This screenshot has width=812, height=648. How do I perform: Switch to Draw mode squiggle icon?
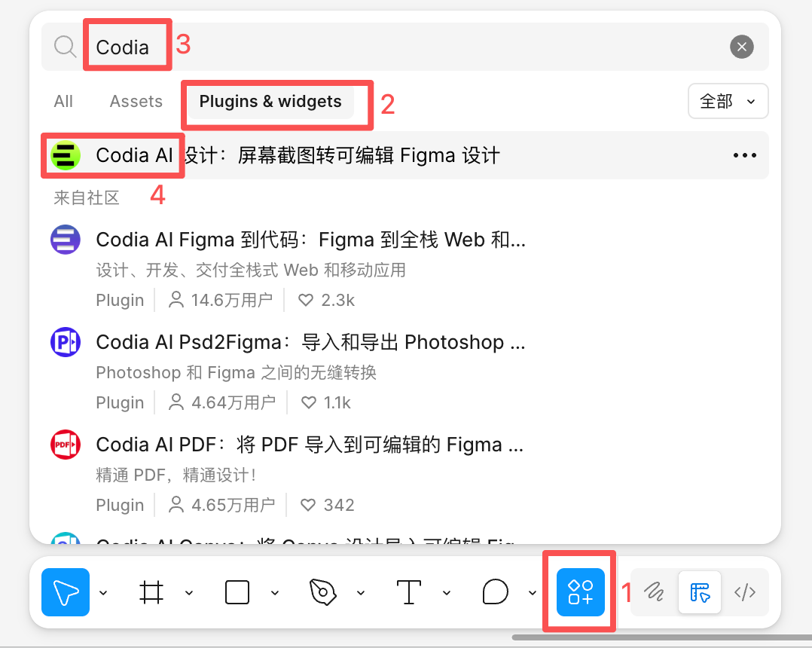(654, 592)
